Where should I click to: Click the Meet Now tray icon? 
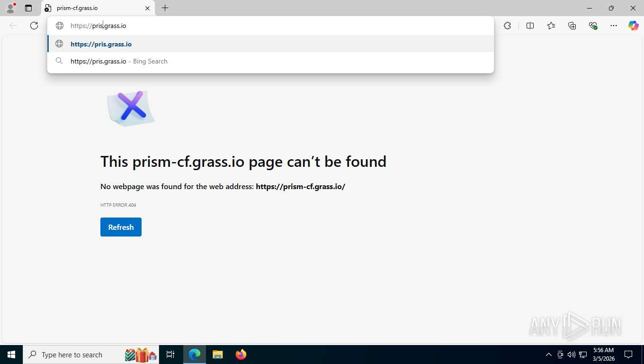click(x=560, y=355)
